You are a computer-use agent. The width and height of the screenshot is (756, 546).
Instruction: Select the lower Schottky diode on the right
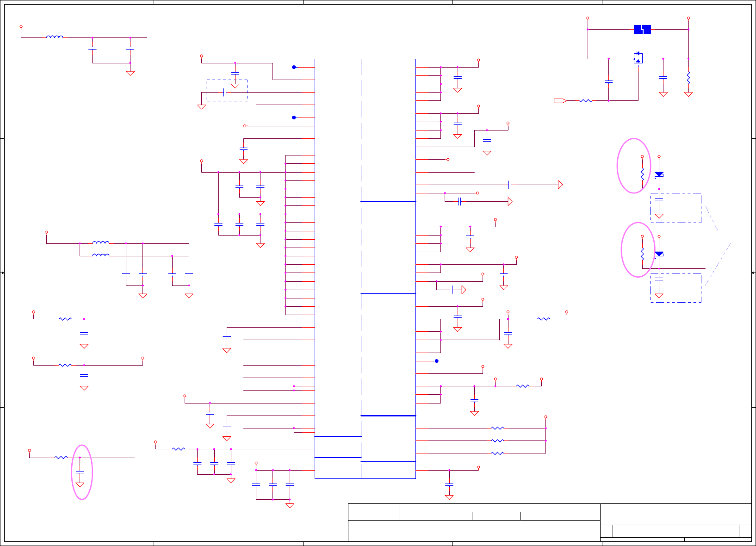pos(659,254)
